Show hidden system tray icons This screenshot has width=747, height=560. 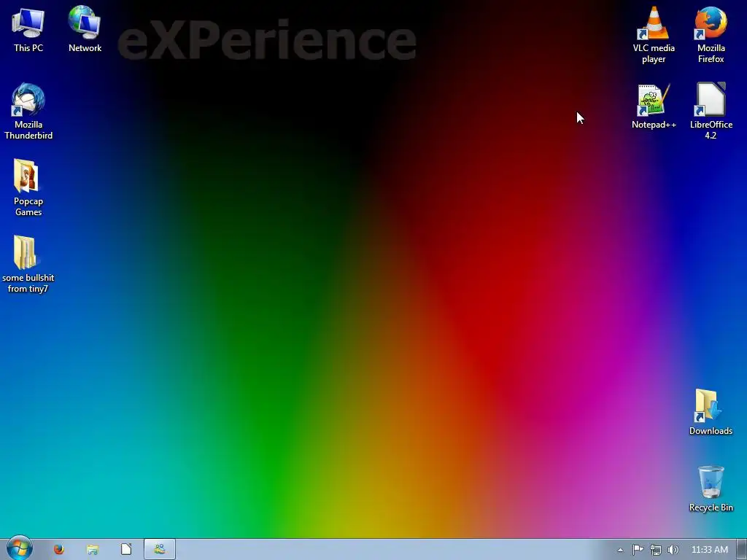pos(620,550)
